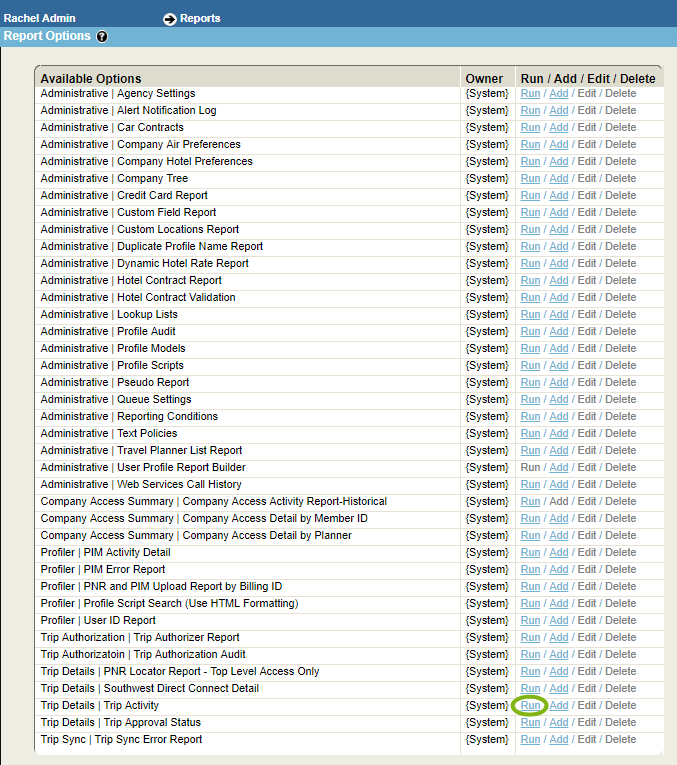Run the Company Air Preferences report
Viewport: 677px width, 765px height.
click(530, 144)
